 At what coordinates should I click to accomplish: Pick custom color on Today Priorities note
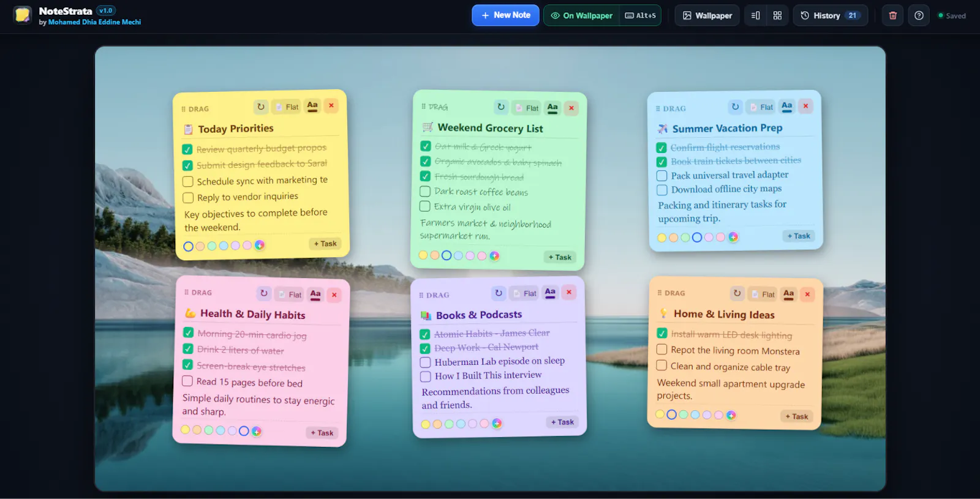tap(260, 245)
